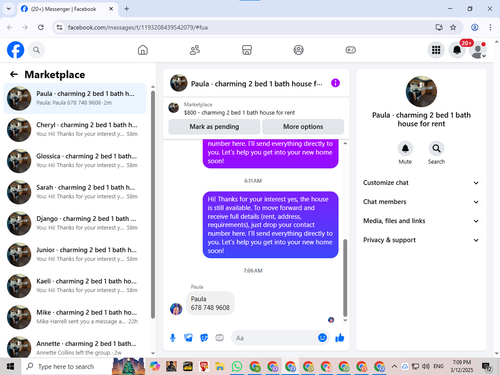Record a voice clip with microphone icon
500x375 pixels.
pyautogui.click(x=173, y=338)
